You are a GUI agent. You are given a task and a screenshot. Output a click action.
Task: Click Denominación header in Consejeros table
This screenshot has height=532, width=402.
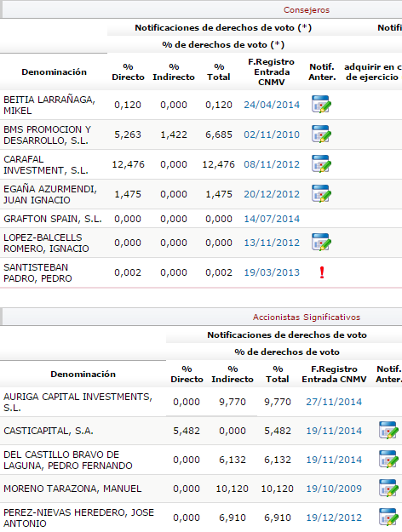[x=54, y=72]
